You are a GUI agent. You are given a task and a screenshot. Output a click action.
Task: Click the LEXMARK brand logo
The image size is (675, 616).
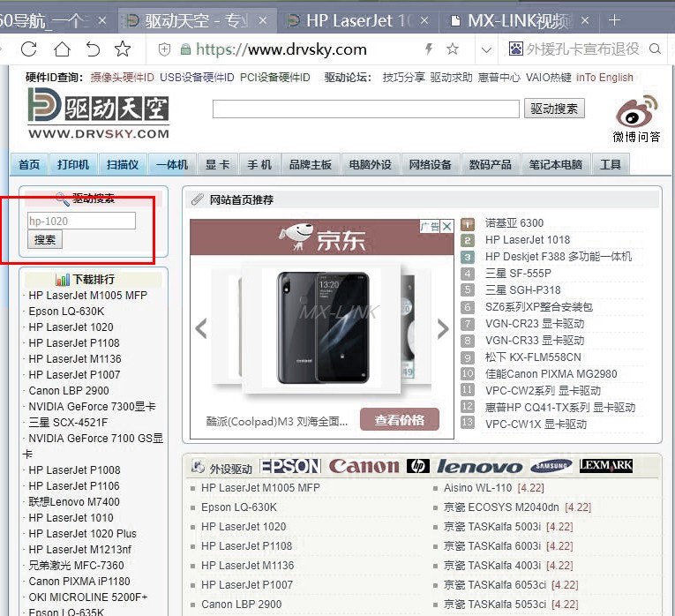[x=605, y=465]
